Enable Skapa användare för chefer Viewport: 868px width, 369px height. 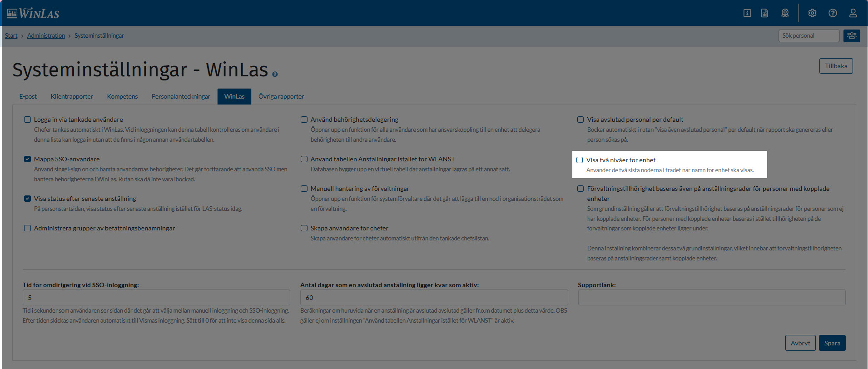pos(304,228)
